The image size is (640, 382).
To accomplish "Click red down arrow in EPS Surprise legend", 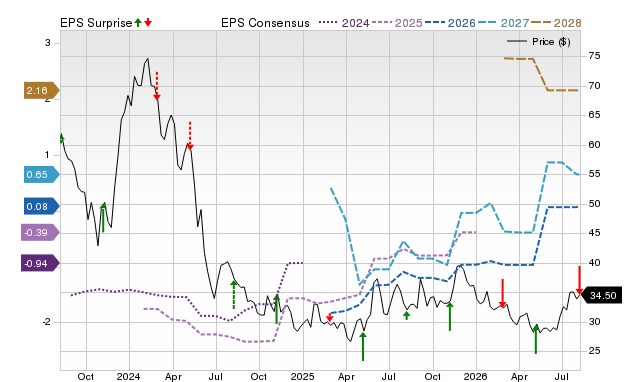I will point(148,22).
